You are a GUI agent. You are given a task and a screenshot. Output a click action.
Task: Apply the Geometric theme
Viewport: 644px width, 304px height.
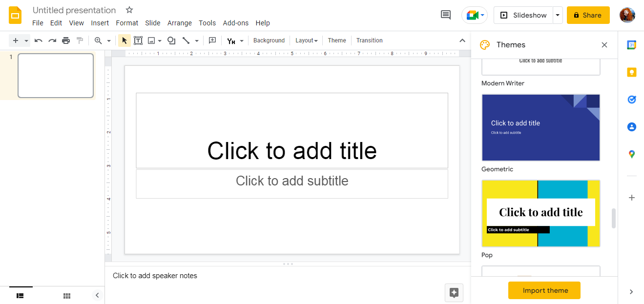point(541,127)
